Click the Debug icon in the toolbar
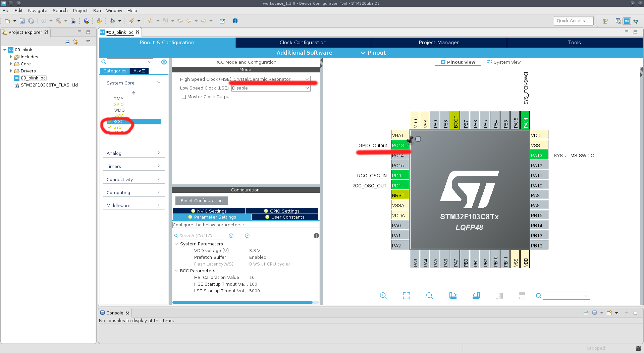The width and height of the screenshot is (644, 353). tap(112, 21)
